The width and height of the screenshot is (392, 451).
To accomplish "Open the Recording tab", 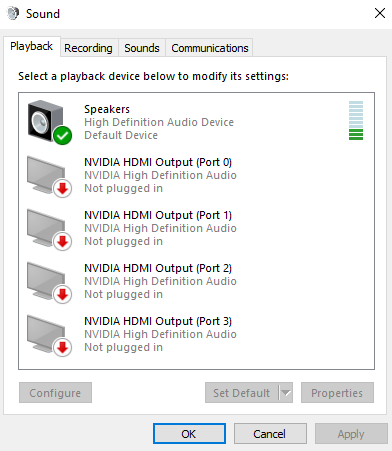I will (x=89, y=48).
